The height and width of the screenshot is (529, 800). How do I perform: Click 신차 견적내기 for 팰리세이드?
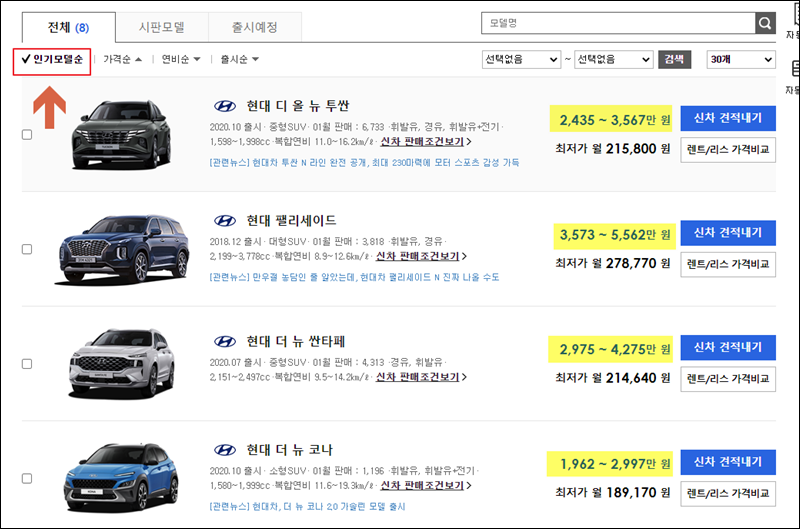[x=728, y=233]
